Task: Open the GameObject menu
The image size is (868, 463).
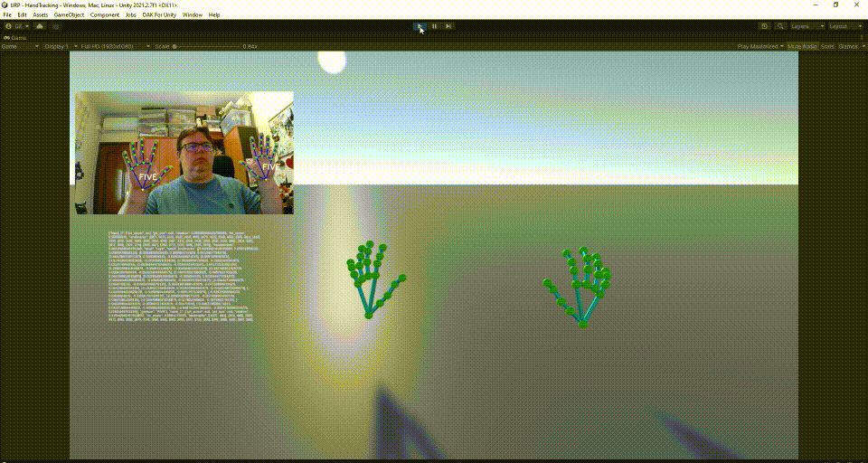Action: pyautogui.click(x=70, y=15)
